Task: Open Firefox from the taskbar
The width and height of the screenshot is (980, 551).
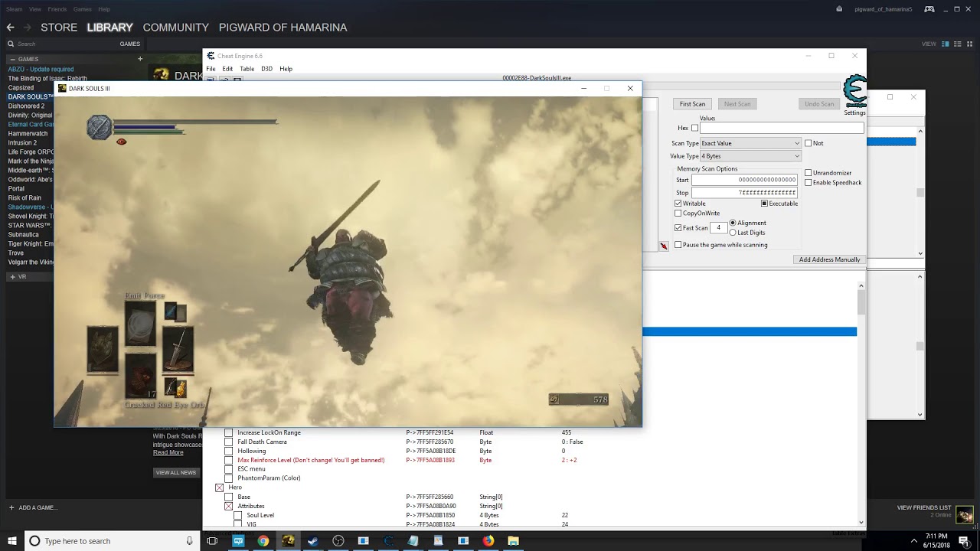Action: [x=488, y=541]
